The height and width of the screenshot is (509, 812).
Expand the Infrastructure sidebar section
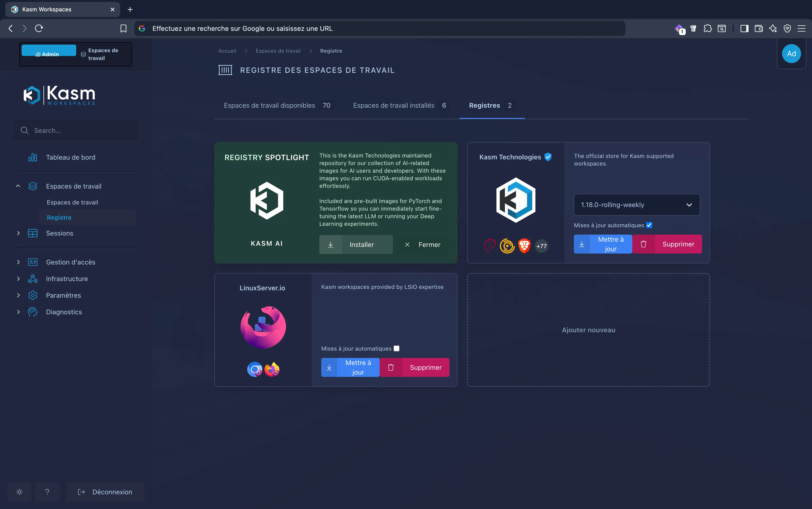[x=67, y=279]
